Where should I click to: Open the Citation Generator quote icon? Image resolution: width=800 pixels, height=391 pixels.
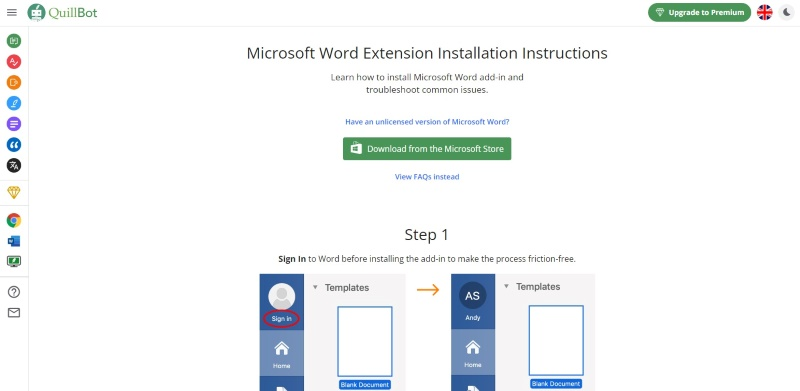(x=14, y=144)
